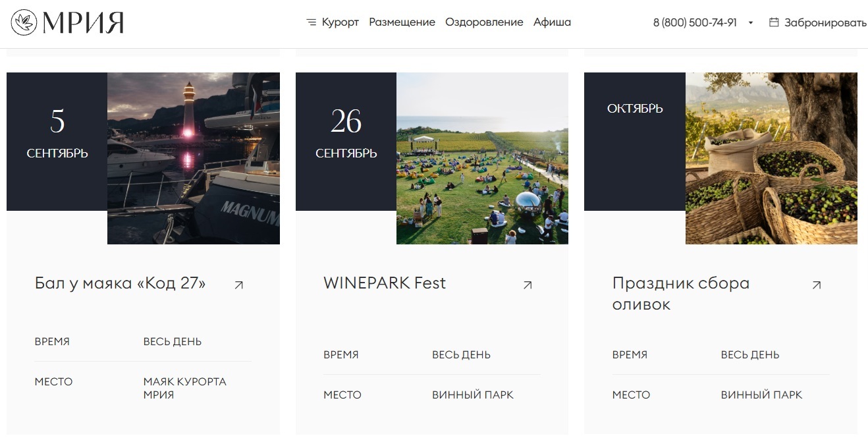The image size is (868, 442).
Task: Click МЕСТО label in Бал у маяка card
Action: 54,382
